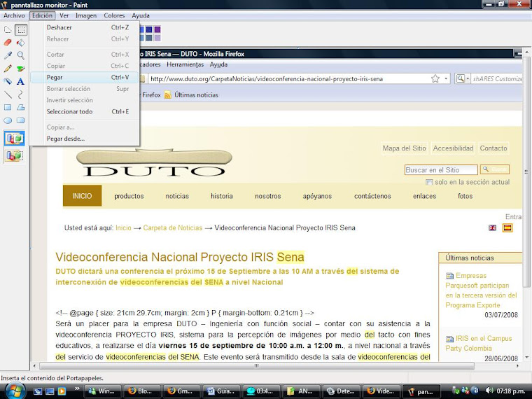Open the volume speaker tray icon

(489, 391)
